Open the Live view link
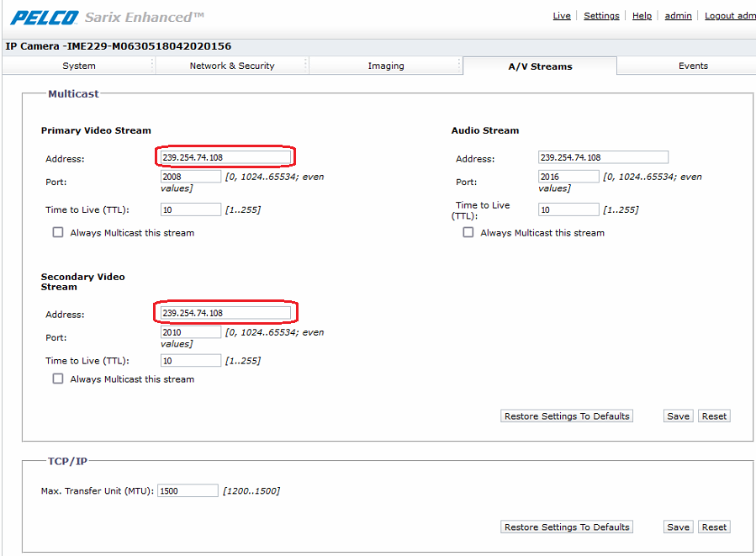Viewport: 756px width, 556px height. (x=562, y=16)
